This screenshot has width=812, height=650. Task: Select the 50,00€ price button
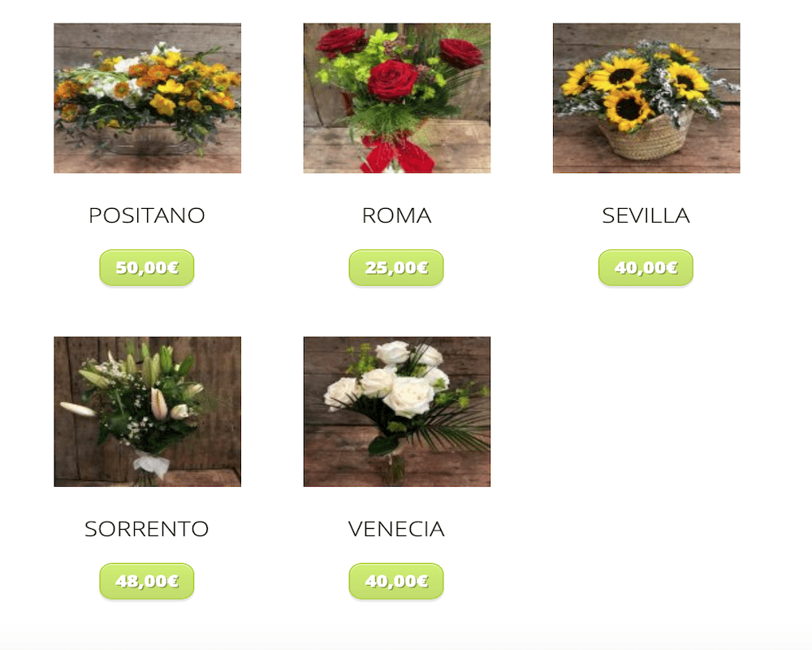pos(147,267)
